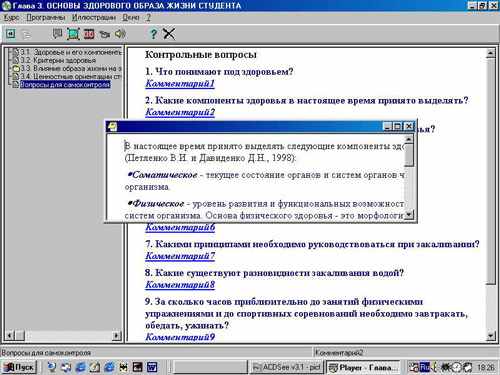Open the ? help menu
The width and height of the screenshot is (500, 375).
click(x=148, y=17)
